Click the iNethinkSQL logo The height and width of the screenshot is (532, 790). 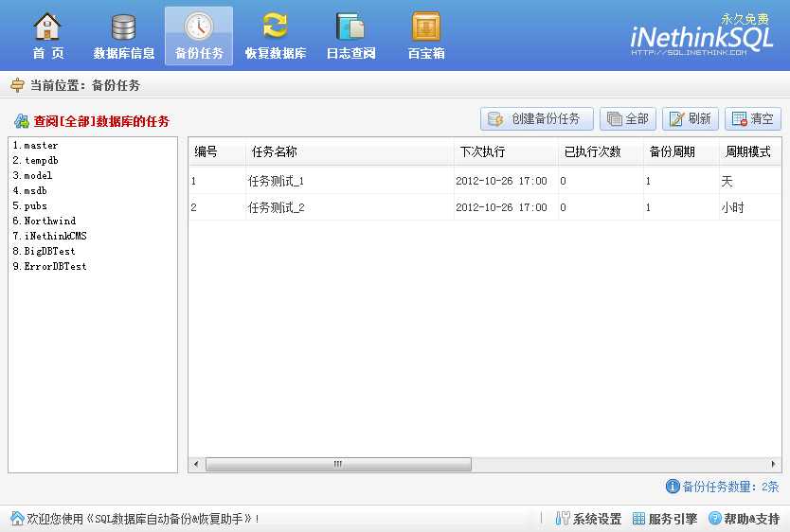pos(701,35)
